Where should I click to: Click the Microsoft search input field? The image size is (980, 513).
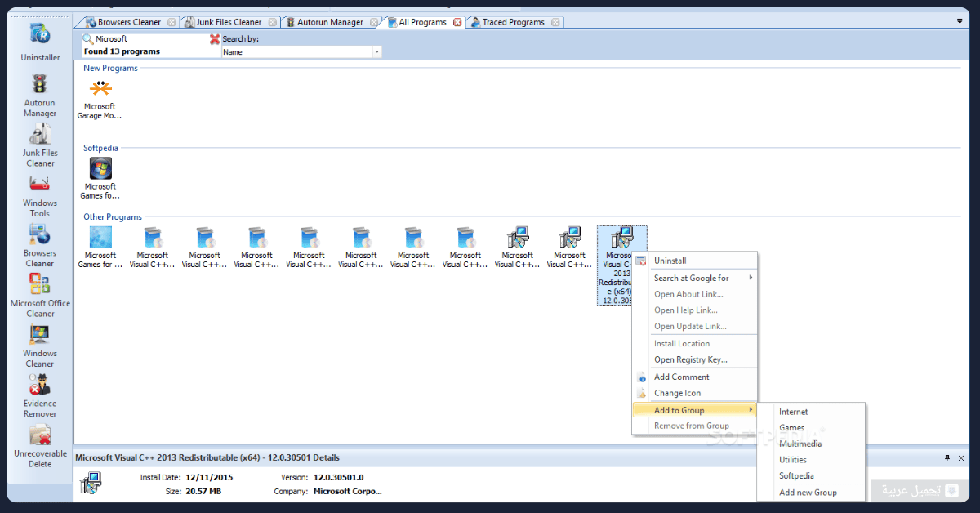pyautogui.click(x=151, y=38)
